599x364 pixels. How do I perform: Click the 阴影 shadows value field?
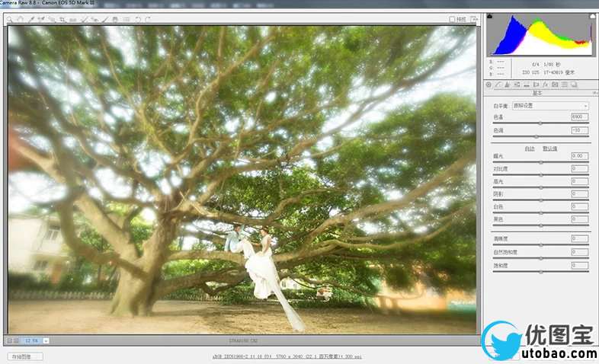pyautogui.click(x=579, y=194)
